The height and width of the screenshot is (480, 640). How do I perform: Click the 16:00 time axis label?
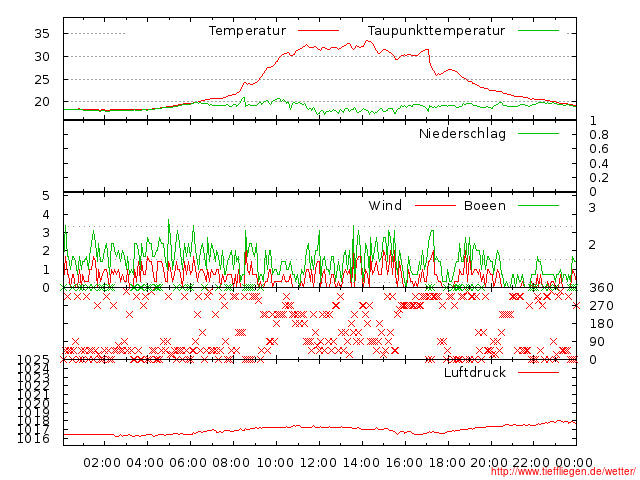pyautogui.click(x=404, y=462)
